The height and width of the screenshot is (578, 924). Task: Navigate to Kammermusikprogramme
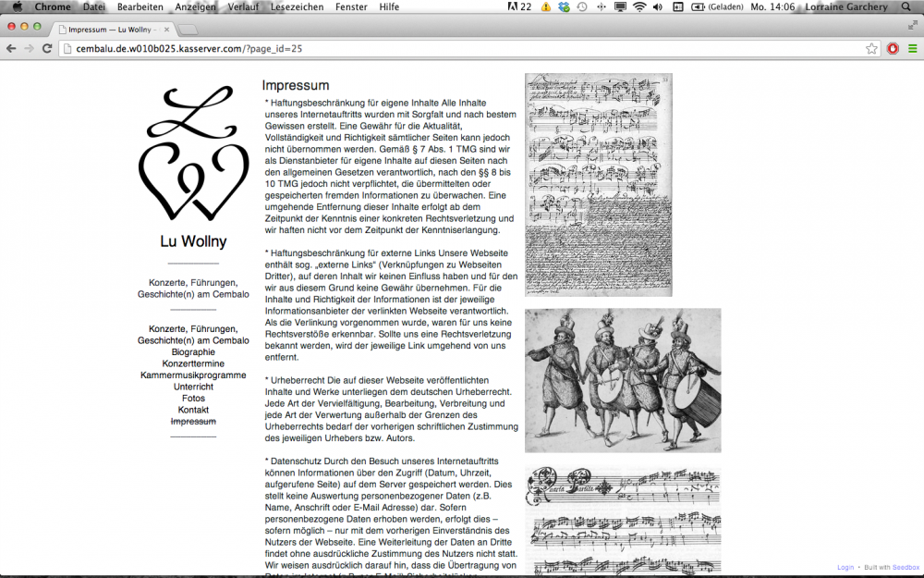point(193,375)
